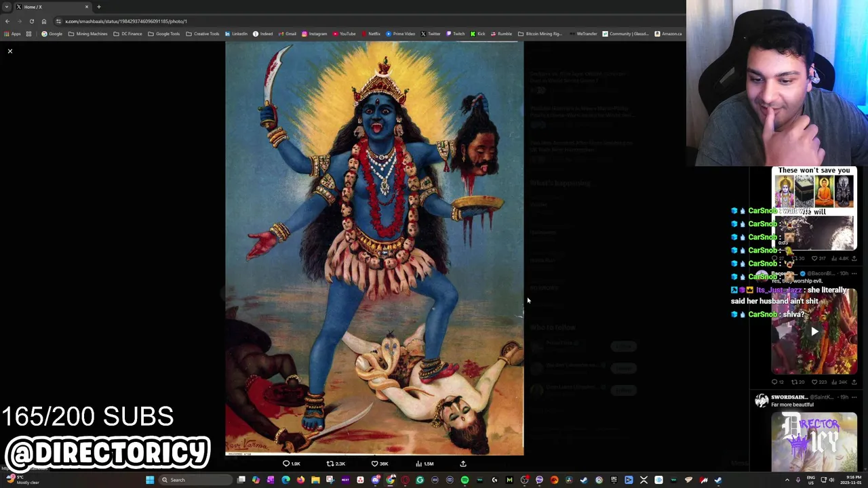Open the Indeed bookmark
This screenshot has height=488, width=868.
262,34
